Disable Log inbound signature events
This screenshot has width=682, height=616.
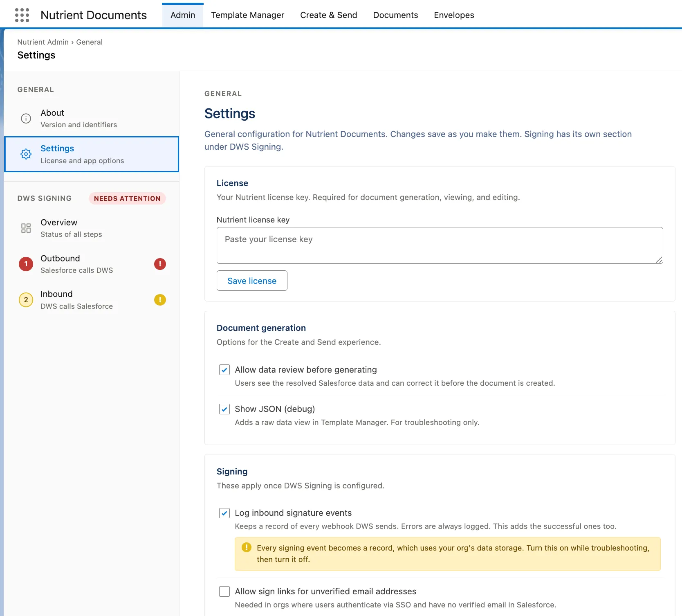coord(224,513)
